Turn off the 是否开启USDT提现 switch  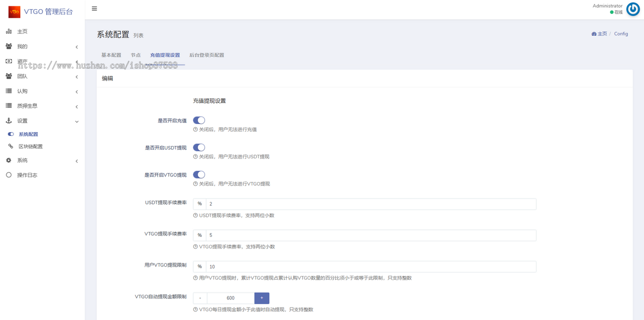pyautogui.click(x=199, y=147)
